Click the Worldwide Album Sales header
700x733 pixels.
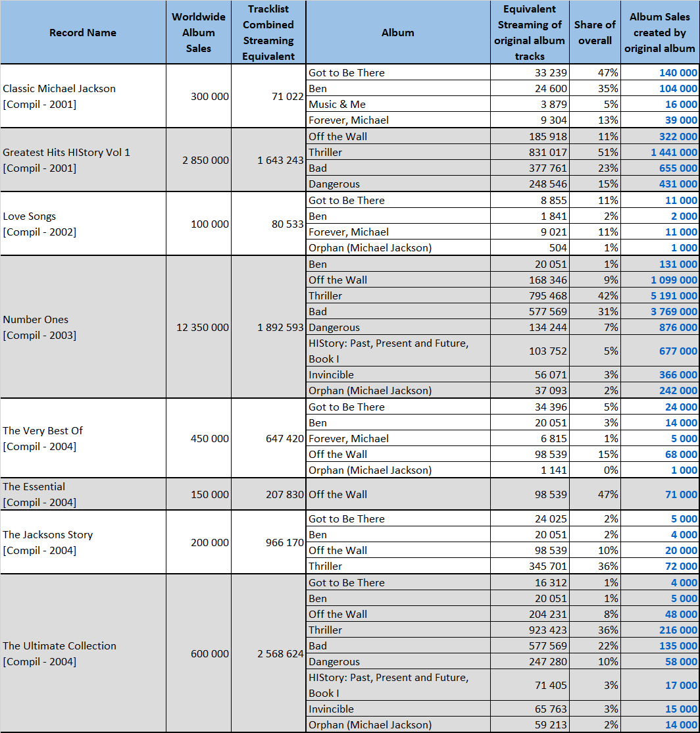(x=199, y=32)
